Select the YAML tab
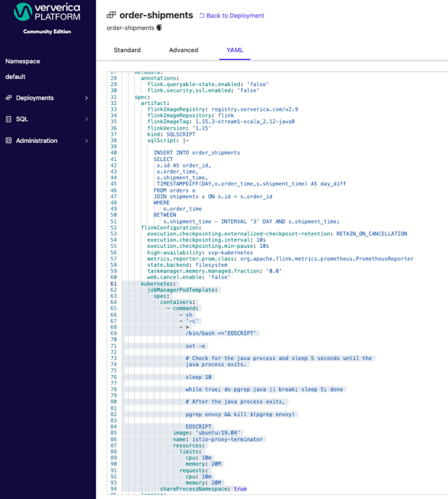Viewport: 448px width, 499px height. pyautogui.click(x=235, y=50)
